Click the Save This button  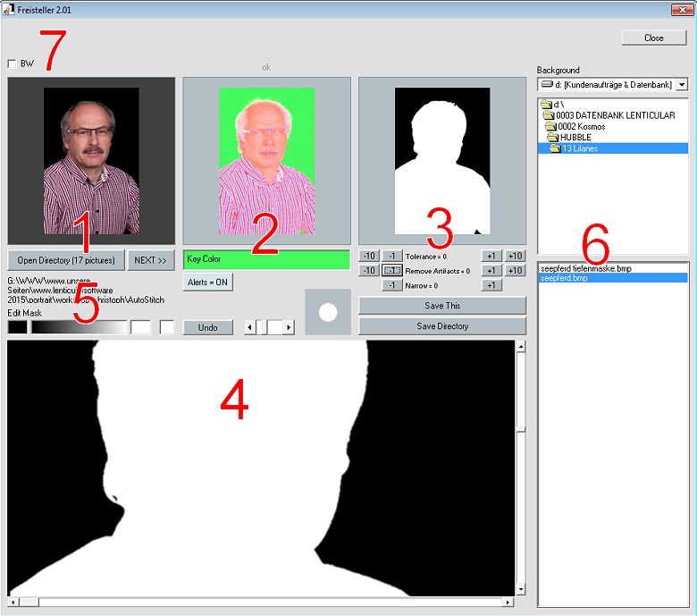[x=441, y=306]
